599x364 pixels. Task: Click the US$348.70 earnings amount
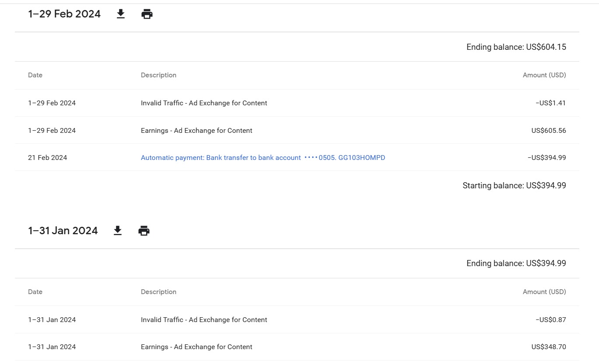click(x=548, y=347)
